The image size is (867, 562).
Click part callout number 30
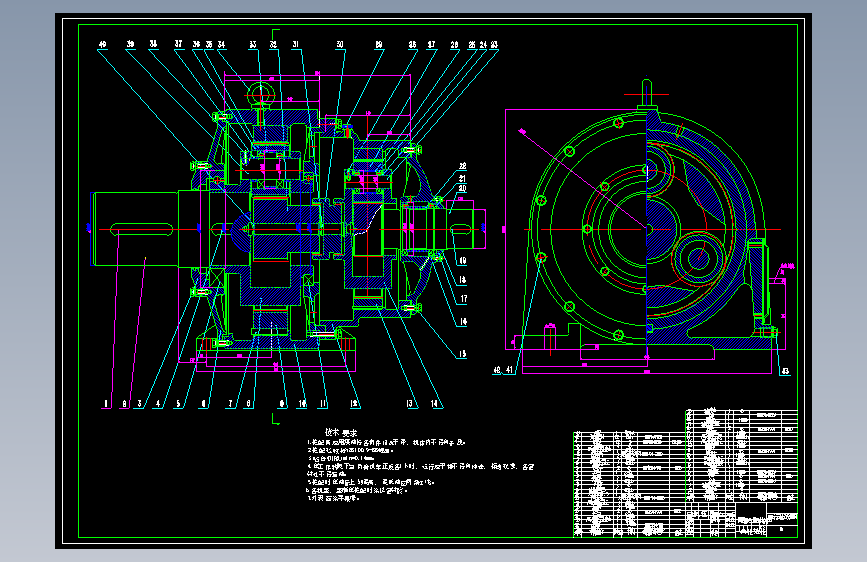[340, 44]
